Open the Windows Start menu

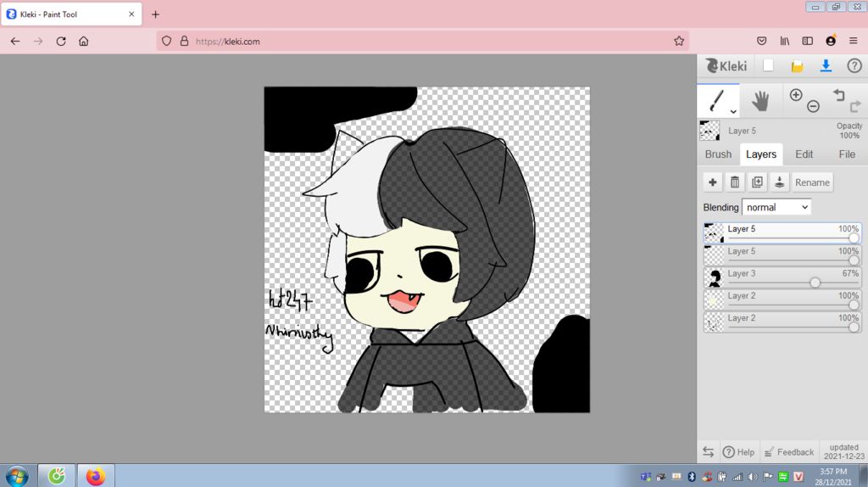(17, 476)
